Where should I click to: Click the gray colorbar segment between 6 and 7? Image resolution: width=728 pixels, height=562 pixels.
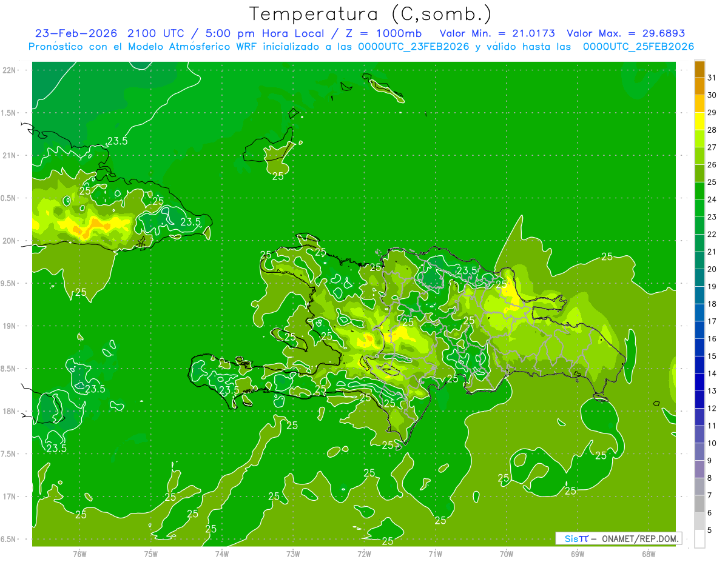699,504
